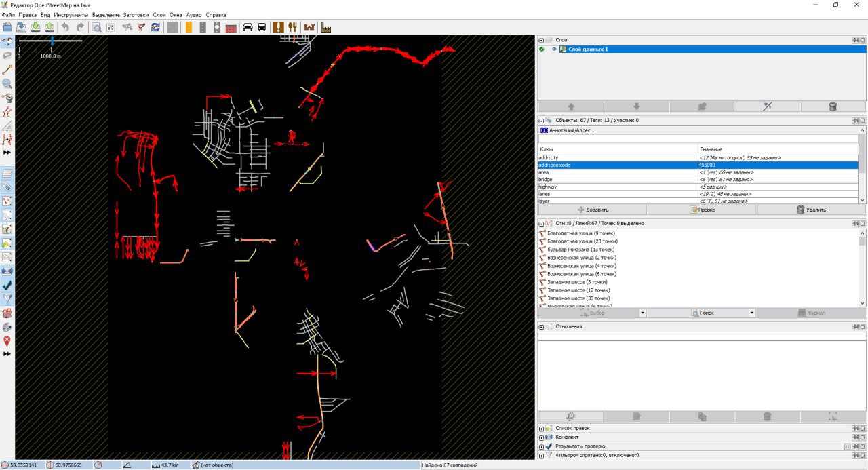Select the orange road preset icon
The image size is (868, 470).
(188, 27)
